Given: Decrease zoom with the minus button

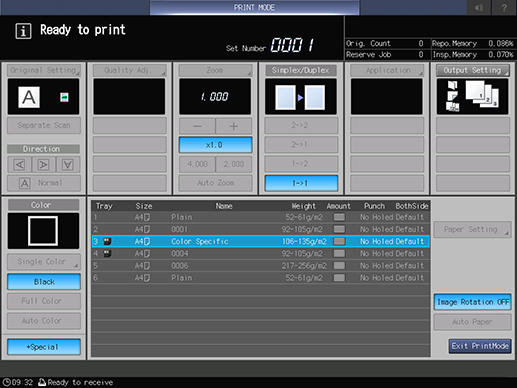Looking at the screenshot, I should point(197,126).
